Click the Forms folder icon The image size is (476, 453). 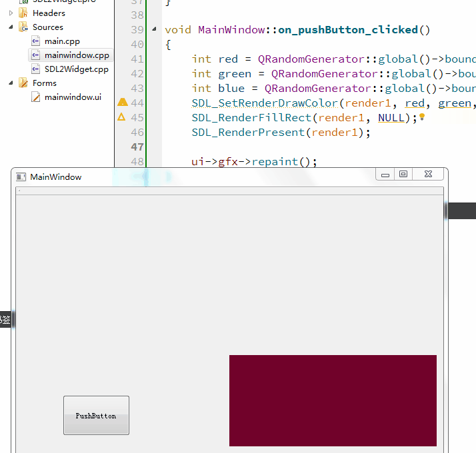[23, 83]
